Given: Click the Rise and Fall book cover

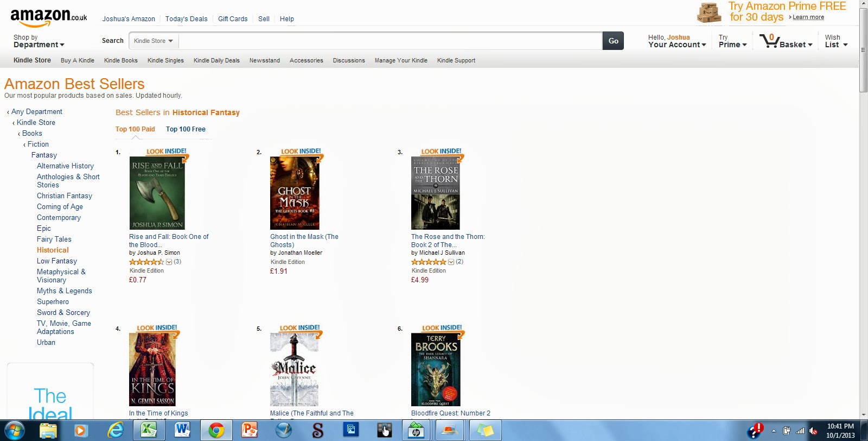Looking at the screenshot, I should tap(157, 193).
